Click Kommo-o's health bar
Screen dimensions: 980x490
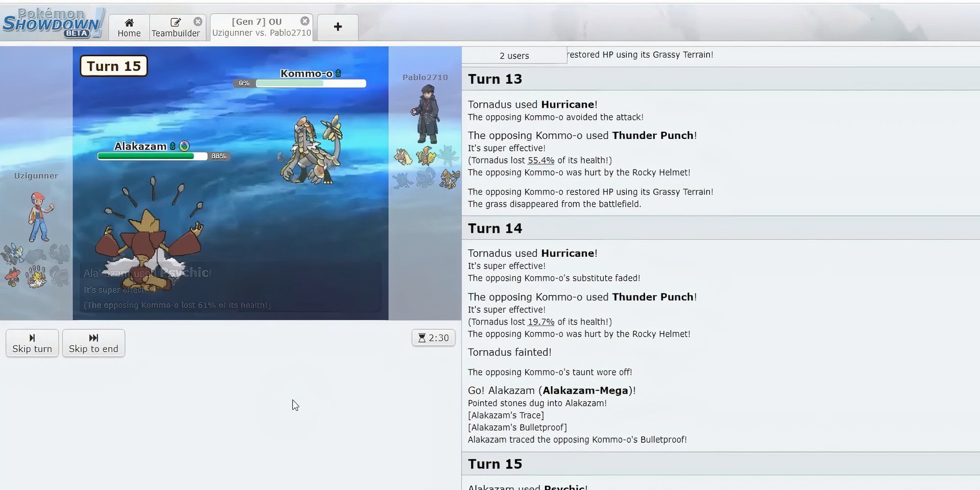click(310, 84)
